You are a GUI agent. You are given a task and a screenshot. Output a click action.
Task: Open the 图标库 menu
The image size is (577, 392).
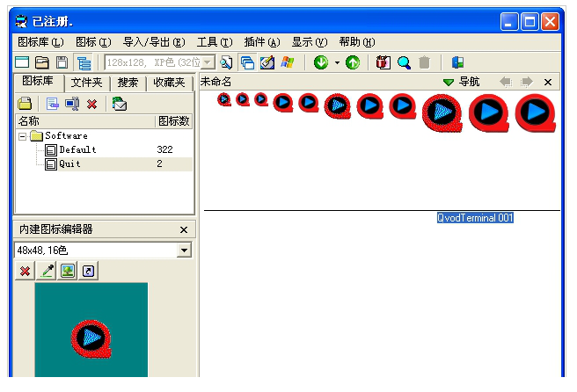pyautogui.click(x=40, y=42)
